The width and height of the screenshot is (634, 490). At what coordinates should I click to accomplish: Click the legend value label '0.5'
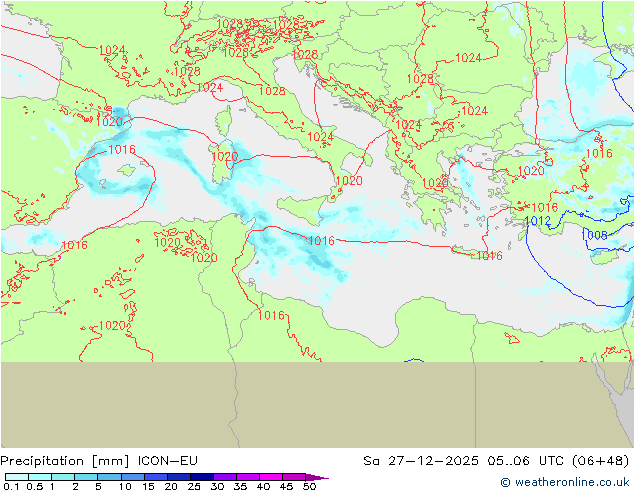point(35,486)
